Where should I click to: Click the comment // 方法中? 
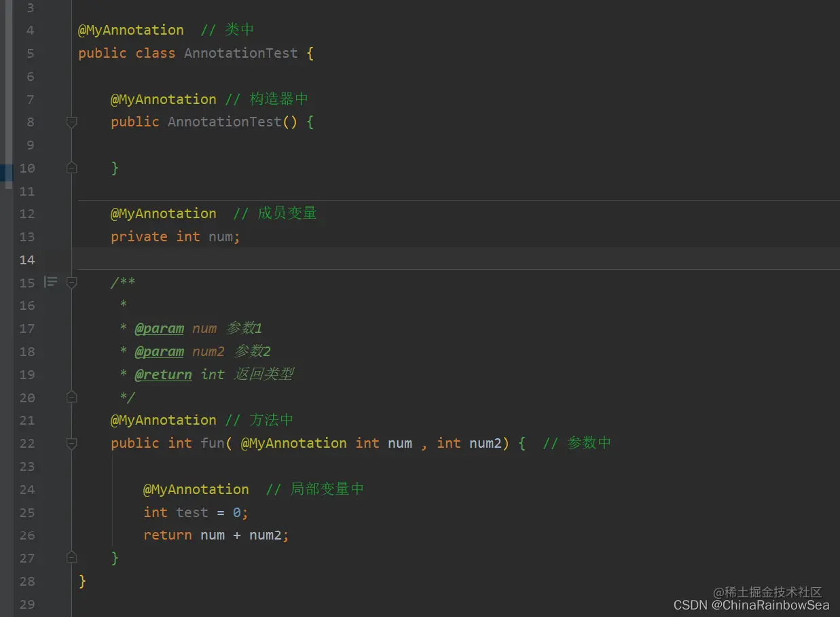pos(259,420)
